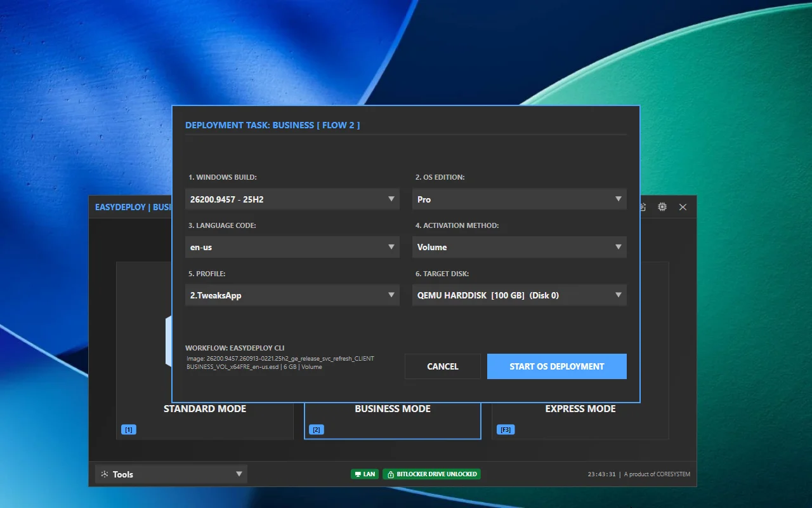Click the clock reading 23:43:31
The height and width of the screenshot is (508, 812).
(x=601, y=474)
